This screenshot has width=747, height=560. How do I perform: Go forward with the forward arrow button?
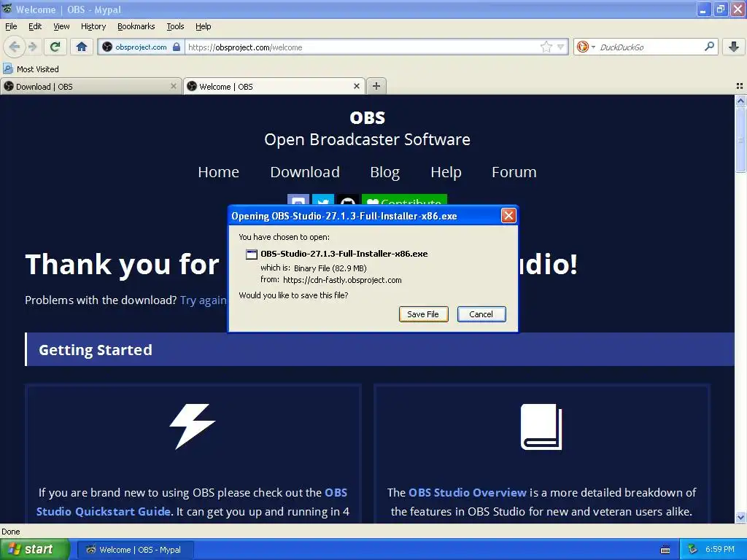(32, 47)
